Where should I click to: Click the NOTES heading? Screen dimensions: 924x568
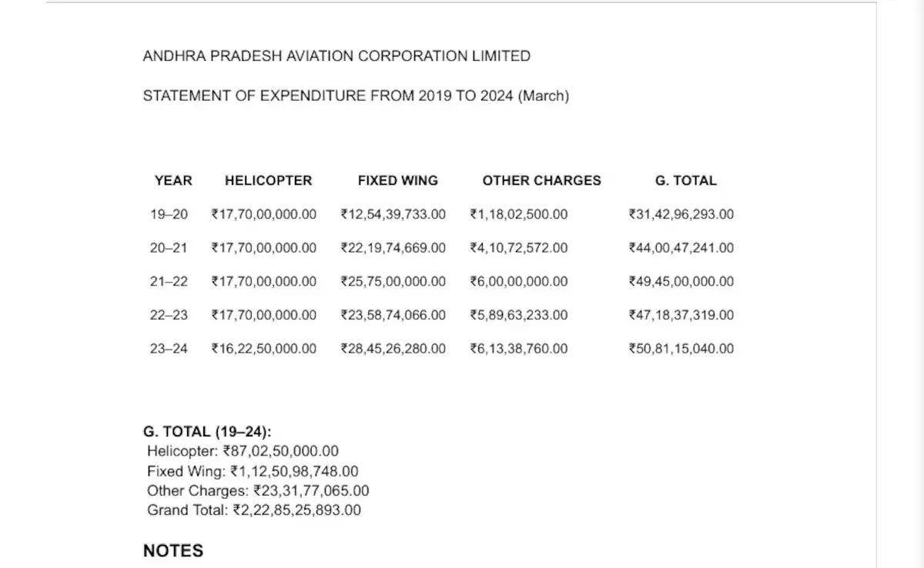pyautogui.click(x=173, y=550)
